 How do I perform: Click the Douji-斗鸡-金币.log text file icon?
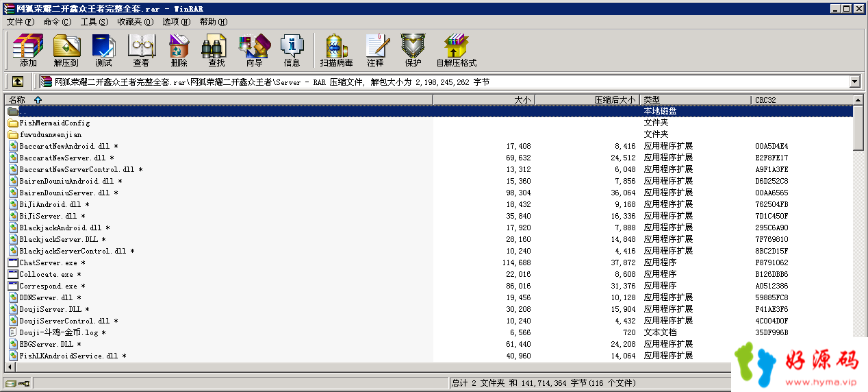pyautogui.click(x=13, y=332)
